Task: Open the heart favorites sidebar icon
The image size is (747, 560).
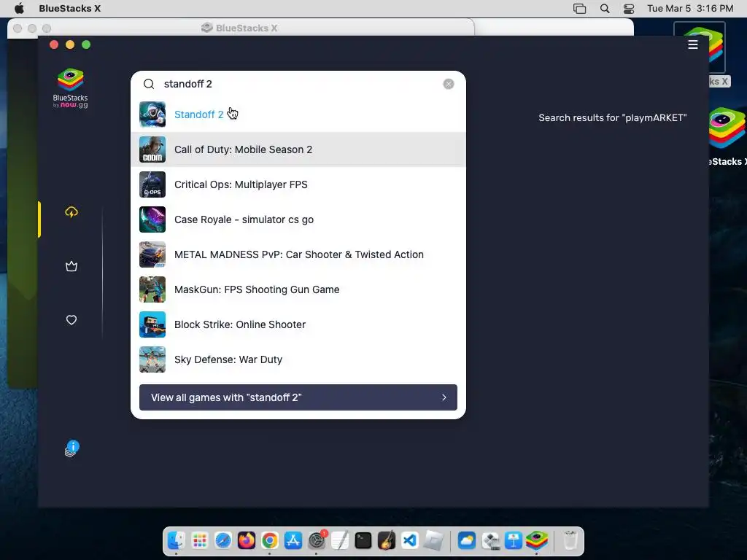Action: pyautogui.click(x=71, y=320)
